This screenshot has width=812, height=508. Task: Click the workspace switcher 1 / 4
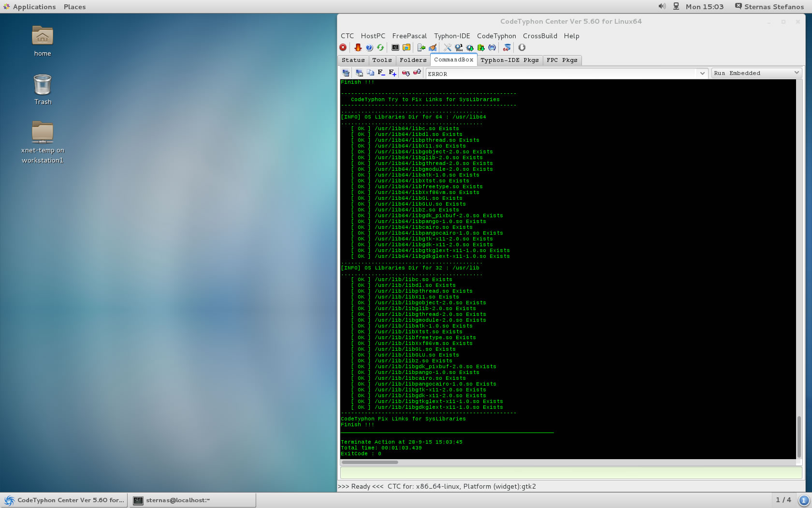point(783,500)
